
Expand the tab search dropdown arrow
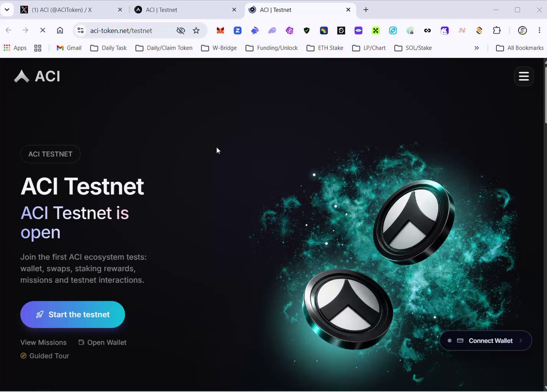[7, 10]
